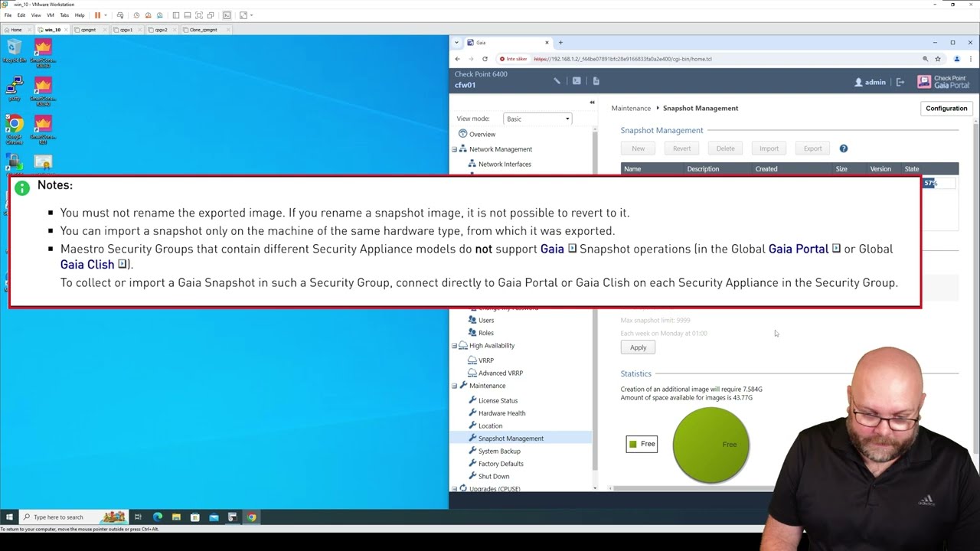Screen dimensions: 980x551
Task: Open power options dropdown beside pause
Action: click(x=106, y=15)
